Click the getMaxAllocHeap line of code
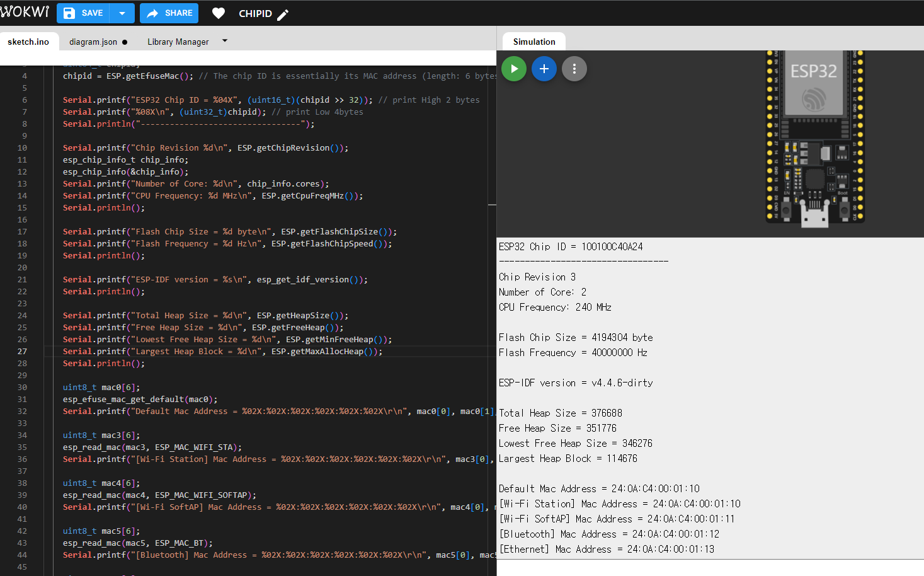Image resolution: width=924 pixels, height=576 pixels. tap(222, 352)
